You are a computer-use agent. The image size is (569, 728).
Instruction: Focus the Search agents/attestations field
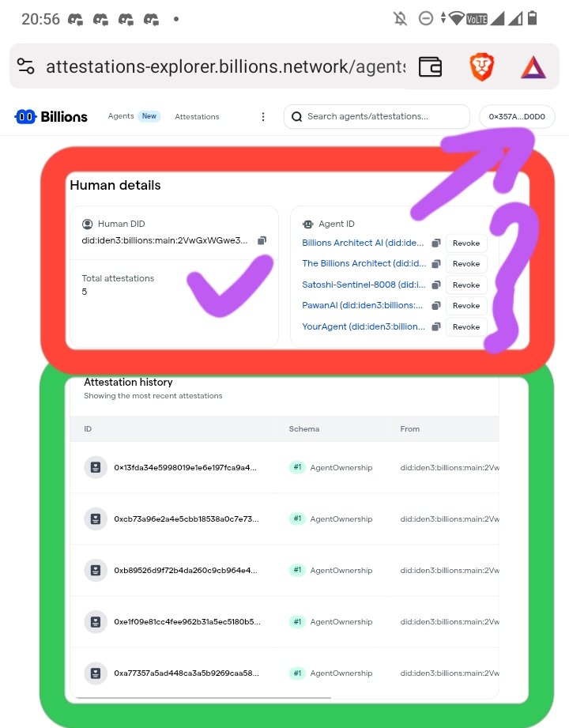click(377, 116)
